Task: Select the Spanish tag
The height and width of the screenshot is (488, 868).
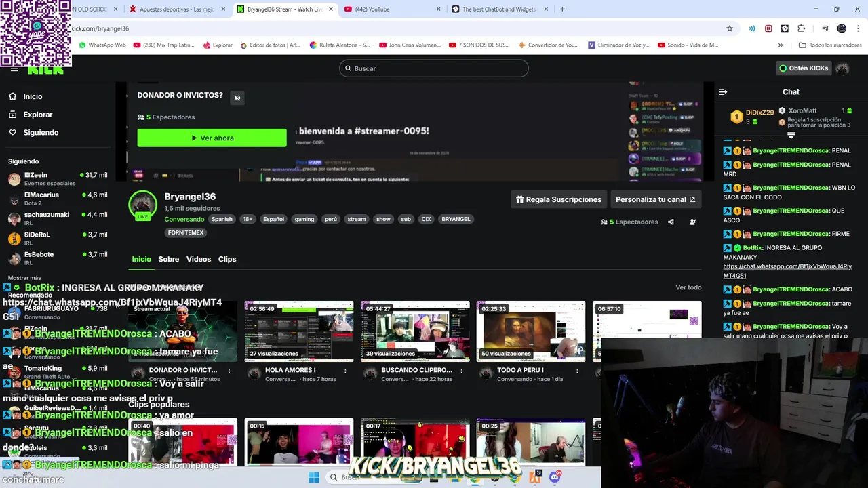Action: tap(222, 219)
